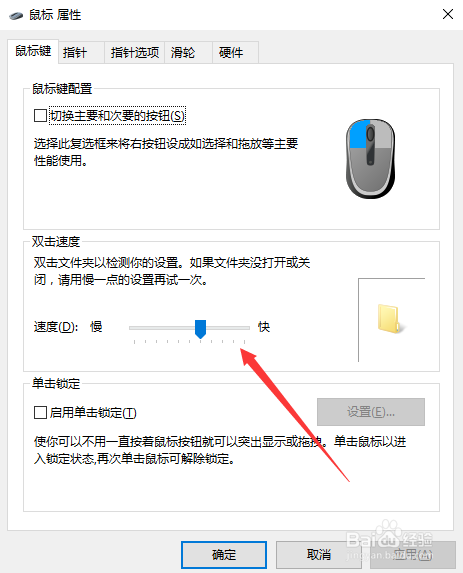
Task: Click the blue left button on mouse image
Action: click(x=358, y=135)
